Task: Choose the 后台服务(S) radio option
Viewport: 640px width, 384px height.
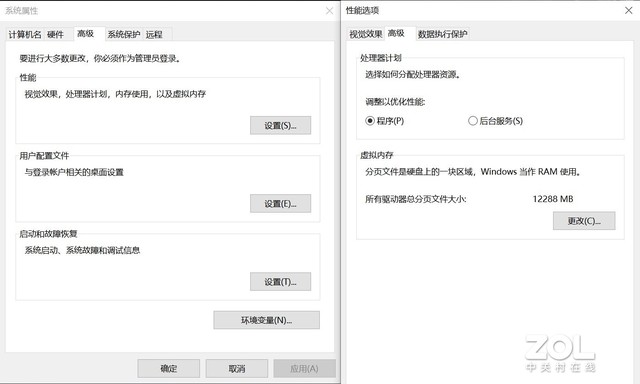Action: click(496, 121)
